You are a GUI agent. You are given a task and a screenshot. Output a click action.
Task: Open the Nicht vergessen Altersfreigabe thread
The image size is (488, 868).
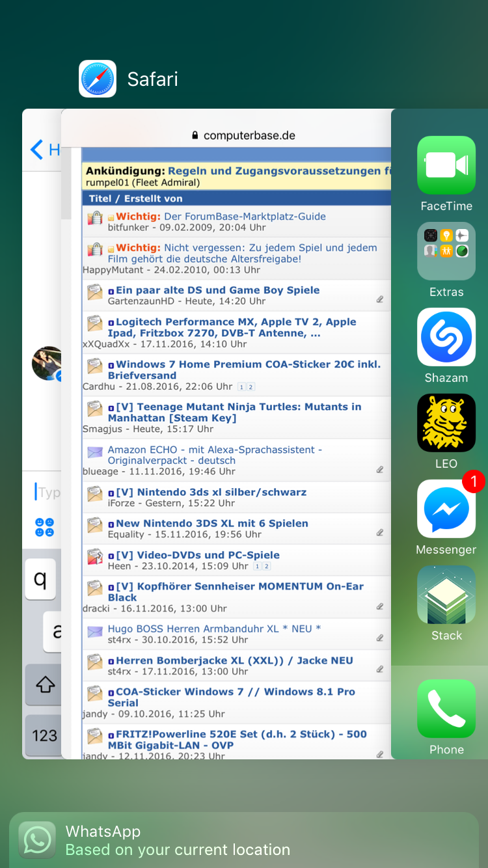(242, 253)
